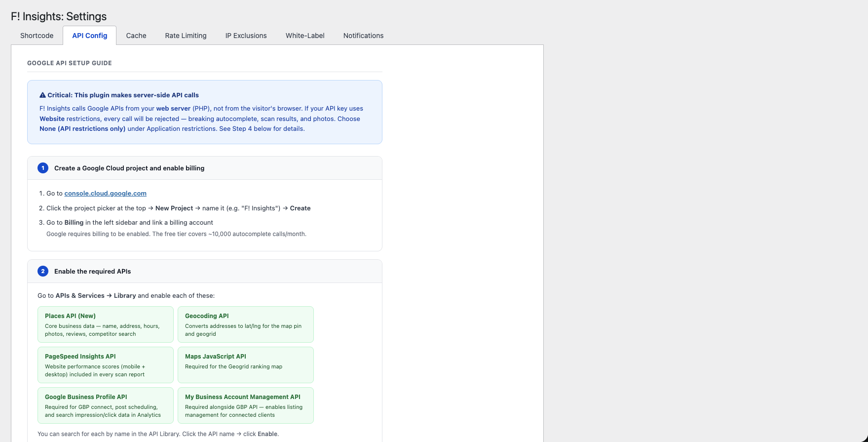Select the PageSpeed Insights API card
This screenshot has height=442, width=868.
pyautogui.click(x=106, y=365)
